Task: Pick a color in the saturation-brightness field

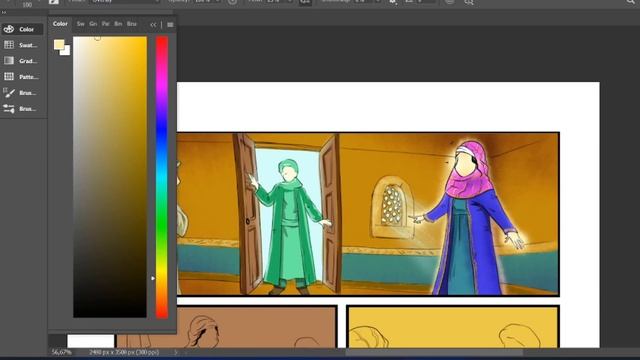Action: pos(110,177)
